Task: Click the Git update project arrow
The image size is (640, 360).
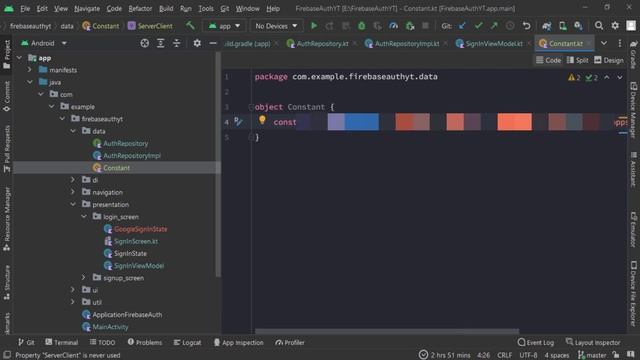Action: coord(462,26)
